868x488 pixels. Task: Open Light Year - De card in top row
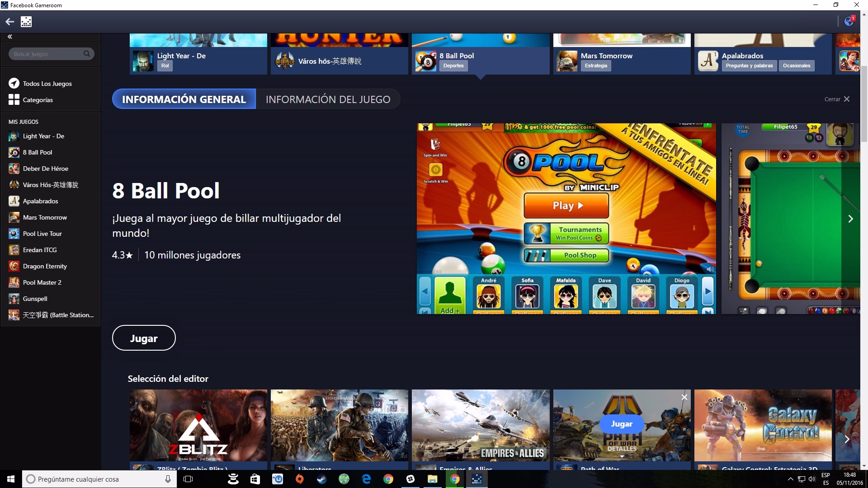click(x=198, y=54)
